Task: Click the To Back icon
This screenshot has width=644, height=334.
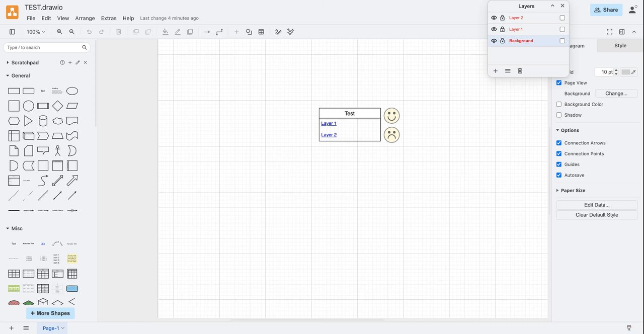Action: point(148,32)
